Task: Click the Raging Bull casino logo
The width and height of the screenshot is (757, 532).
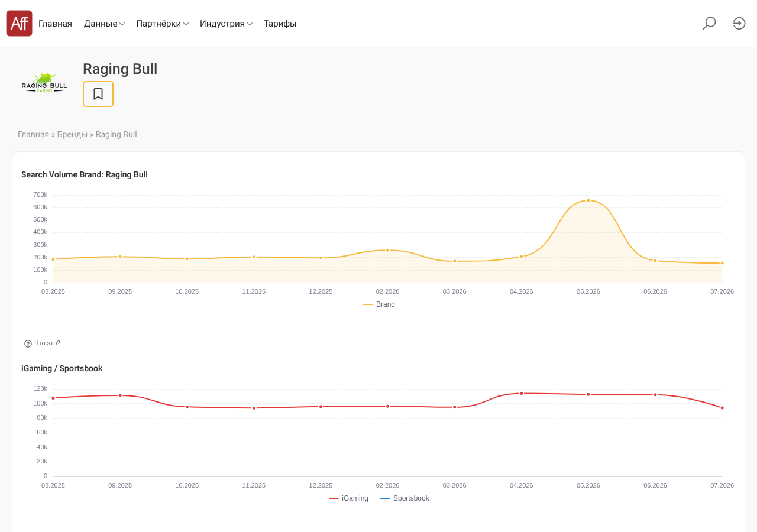Action: click(44, 83)
